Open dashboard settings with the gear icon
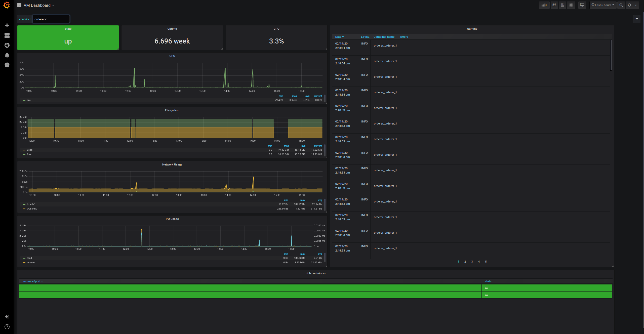The image size is (644, 334). (571, 5)
